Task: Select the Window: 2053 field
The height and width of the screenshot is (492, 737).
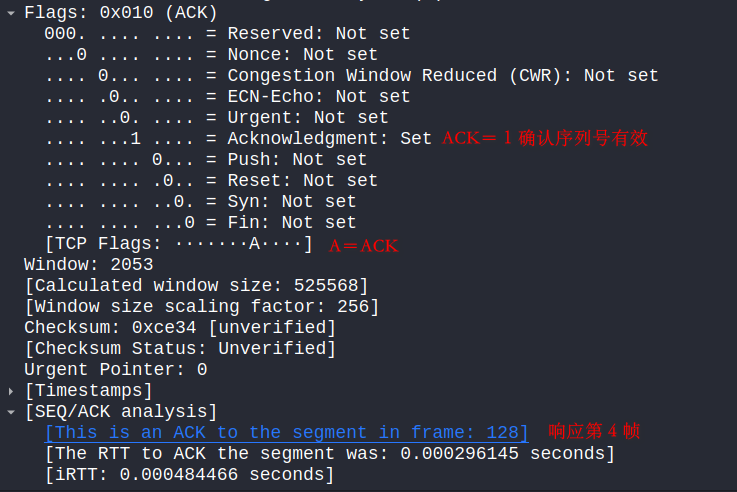Action: (89, 265)
